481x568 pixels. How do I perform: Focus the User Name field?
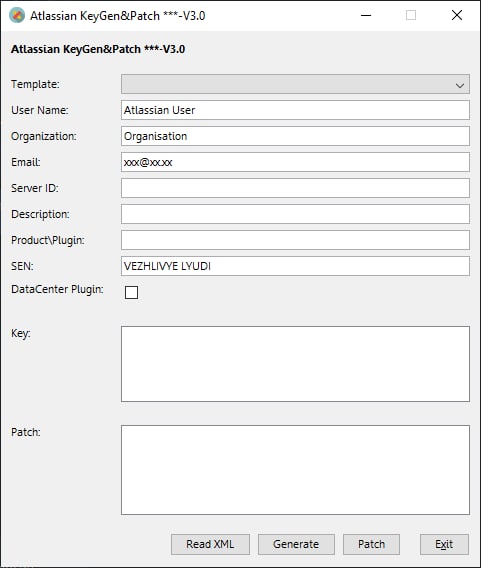(295, 110)
